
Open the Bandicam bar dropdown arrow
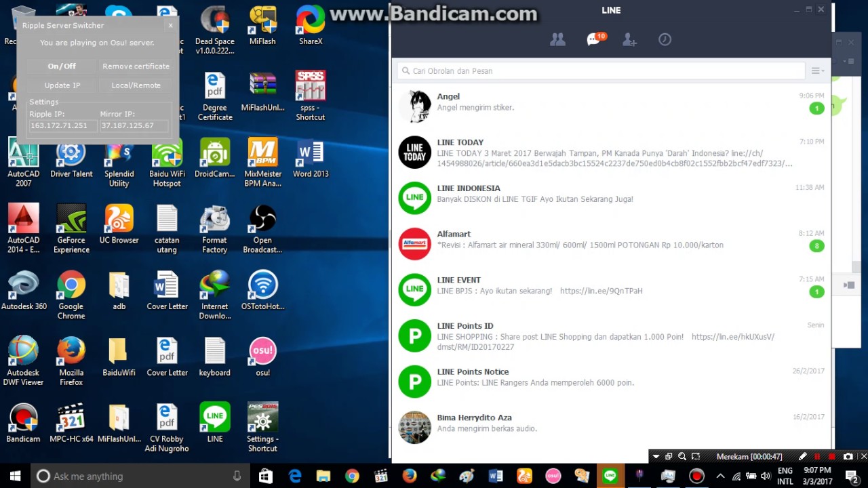(656, 457)
